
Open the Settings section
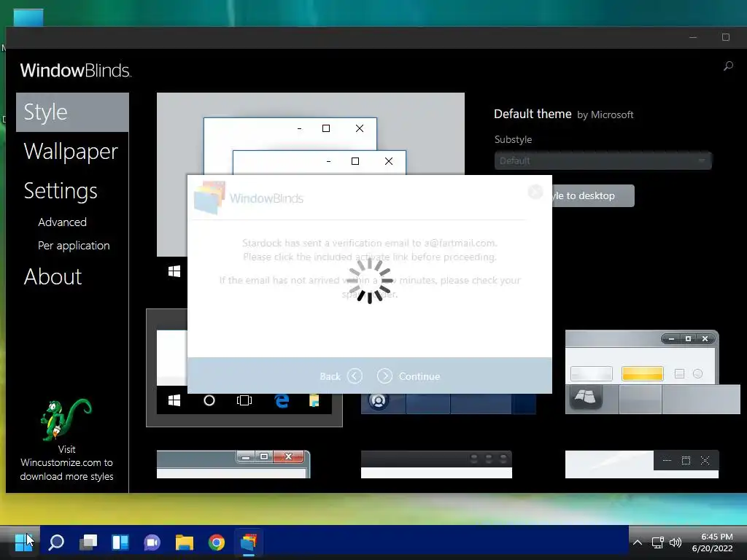tap(61, 191)
